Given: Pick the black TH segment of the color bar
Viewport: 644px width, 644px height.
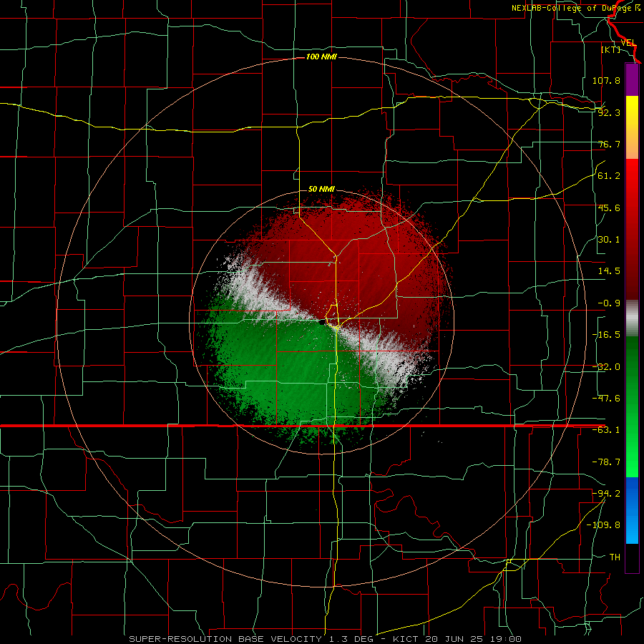Looking at the screenshot, I should tap(632, 557).
